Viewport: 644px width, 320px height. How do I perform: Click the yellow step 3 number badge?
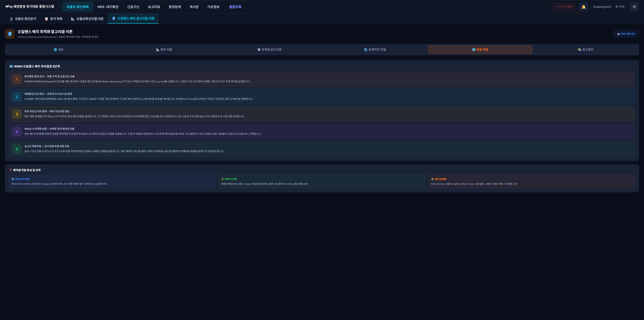click(17, 114)
